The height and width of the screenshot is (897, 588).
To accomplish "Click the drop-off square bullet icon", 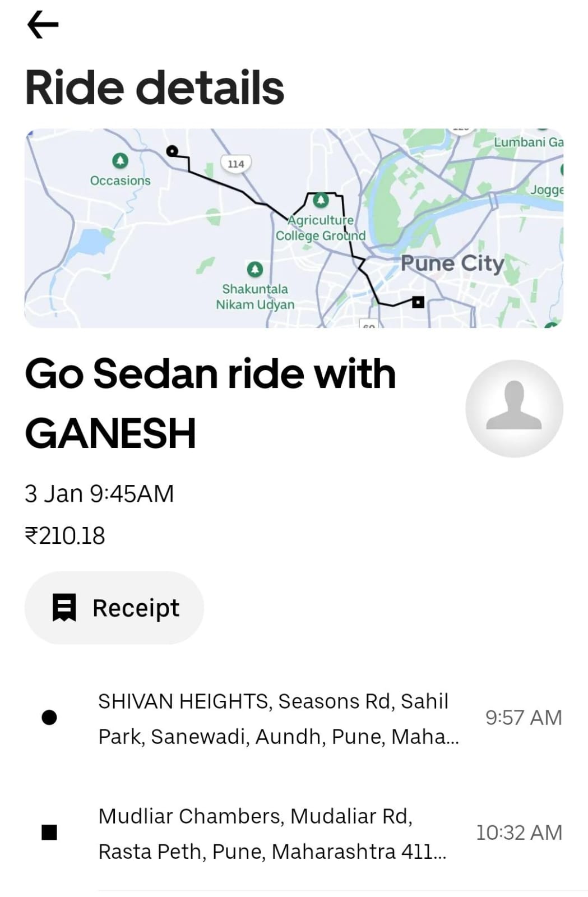I will [x=49, y=833].
